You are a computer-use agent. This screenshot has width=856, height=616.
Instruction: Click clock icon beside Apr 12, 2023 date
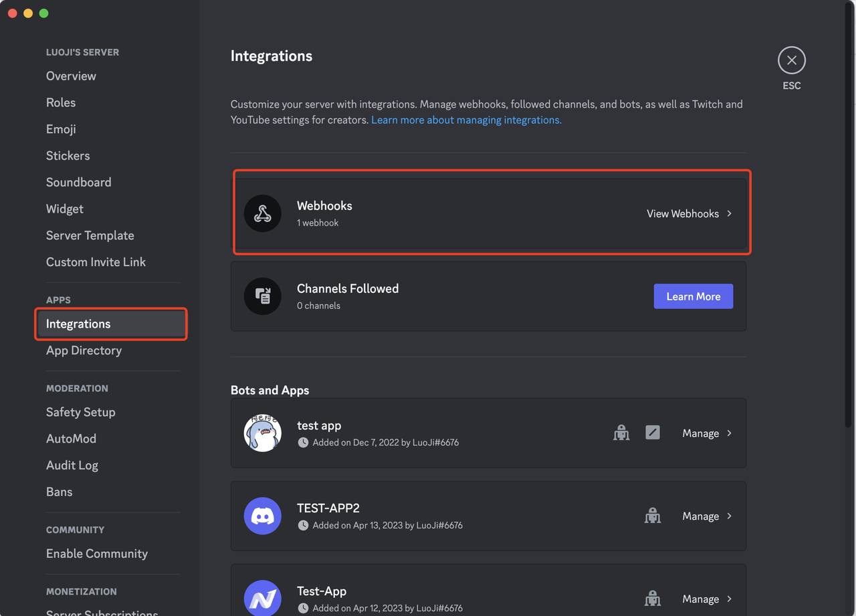(x=303, y=608)
